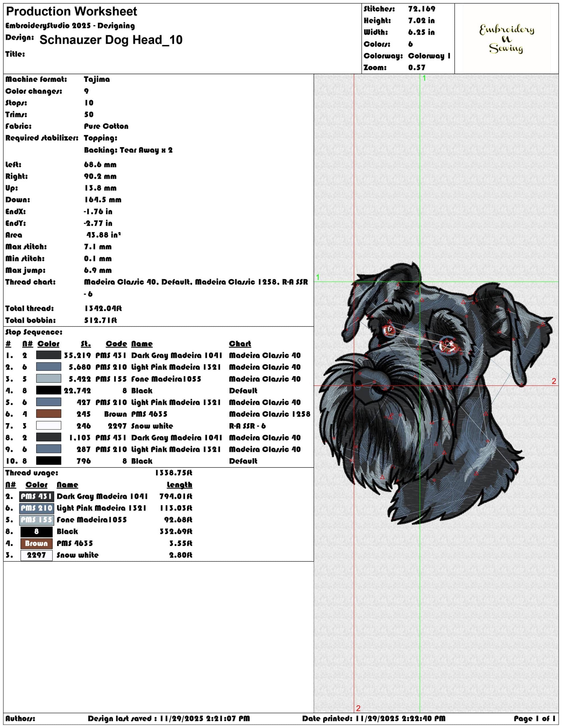Click stop 3 light gray color swatch

(49, 379)
